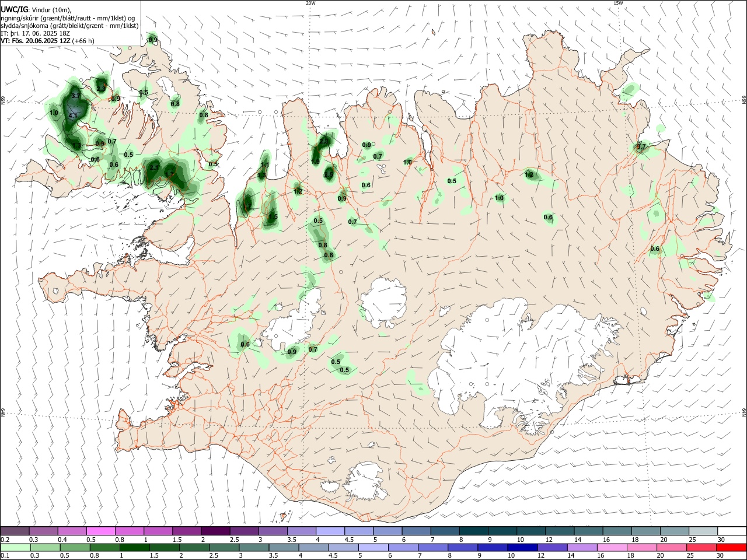Click the 30 label of the lower legend row

click(x=721, y=556)
